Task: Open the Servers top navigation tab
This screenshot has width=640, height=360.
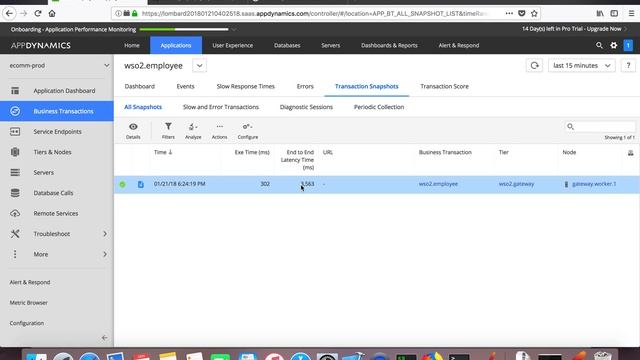Action: point(331,45)
